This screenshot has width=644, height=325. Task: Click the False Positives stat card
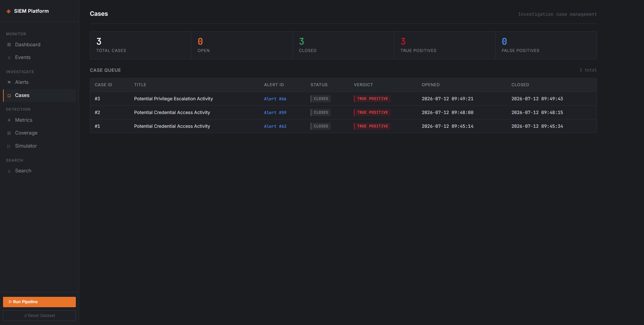tap(546, 45)
